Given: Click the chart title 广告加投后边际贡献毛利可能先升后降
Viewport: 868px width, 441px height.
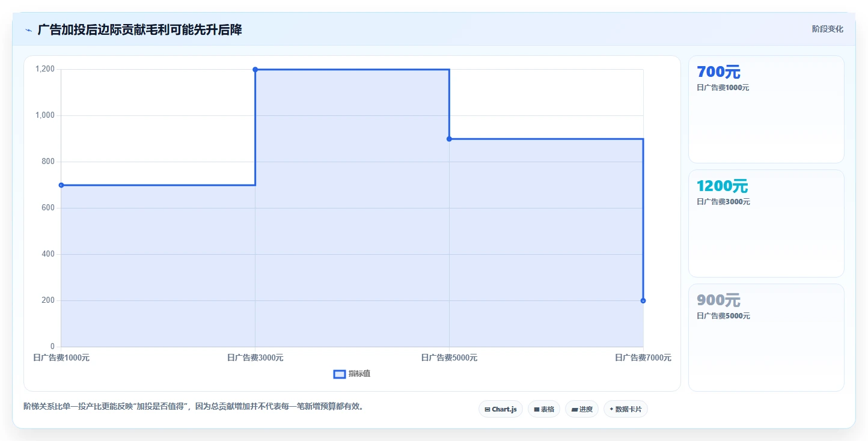Looking at the screenshot, I should (139, 29).
